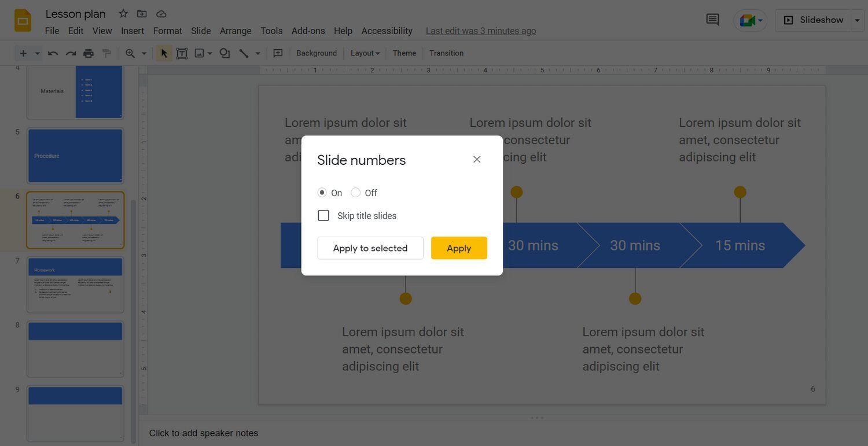Open the Transition panel

click(x=446, y=53)
